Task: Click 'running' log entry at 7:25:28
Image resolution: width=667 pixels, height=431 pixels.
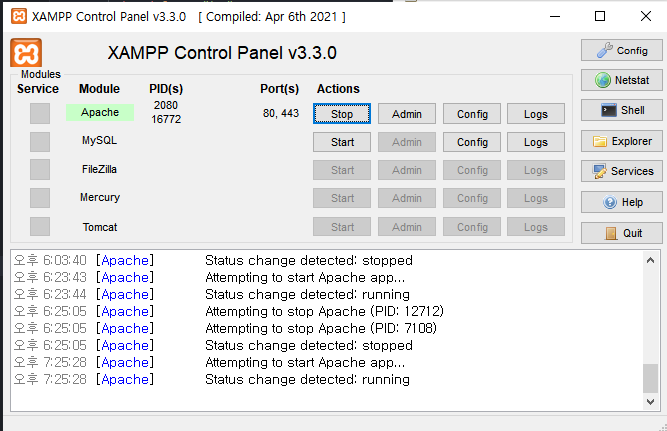Action: (x=212, y=380)
